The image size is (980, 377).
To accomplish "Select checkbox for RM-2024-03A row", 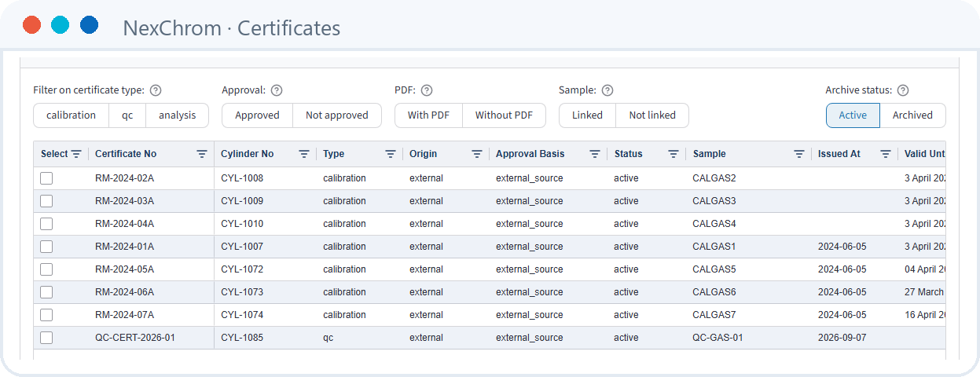I will click(x=46, y=201).
